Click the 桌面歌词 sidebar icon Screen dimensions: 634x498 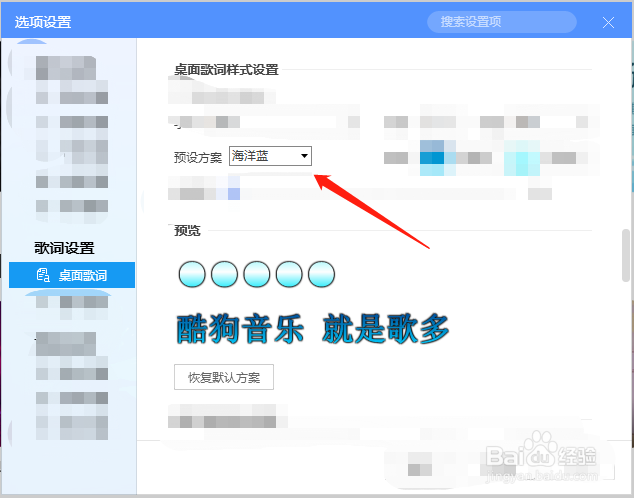click(43, 275)
